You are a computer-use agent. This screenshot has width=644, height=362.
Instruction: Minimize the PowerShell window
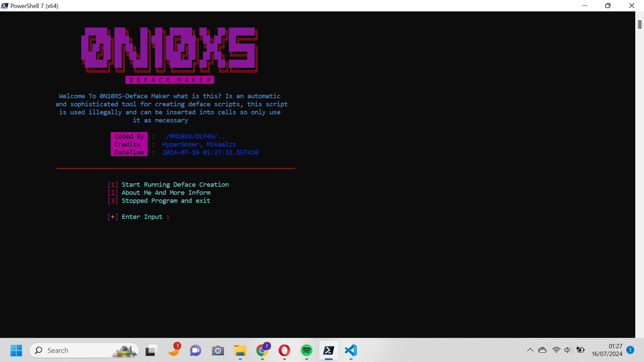pyautogui.click(x=585, y=6)
